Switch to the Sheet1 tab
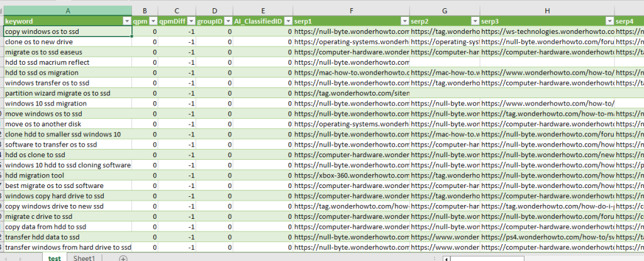Screen dimensions: 644x261 click(84, 258)
